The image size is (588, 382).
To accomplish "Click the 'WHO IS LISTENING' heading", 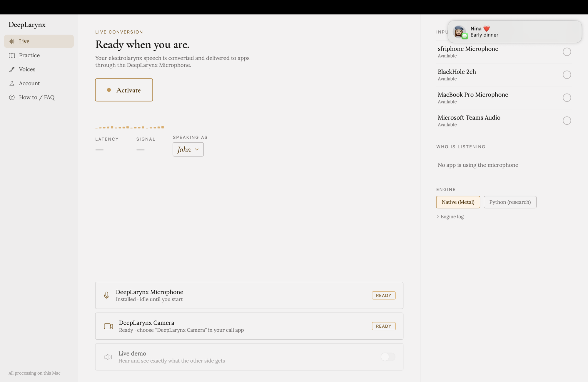I will [461, 147].
